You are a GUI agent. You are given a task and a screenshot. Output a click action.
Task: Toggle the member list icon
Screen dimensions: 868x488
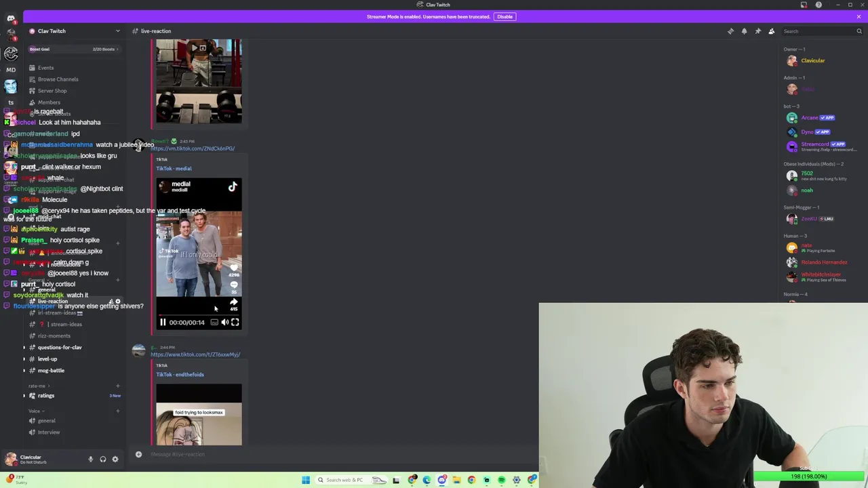coord(771,31)
